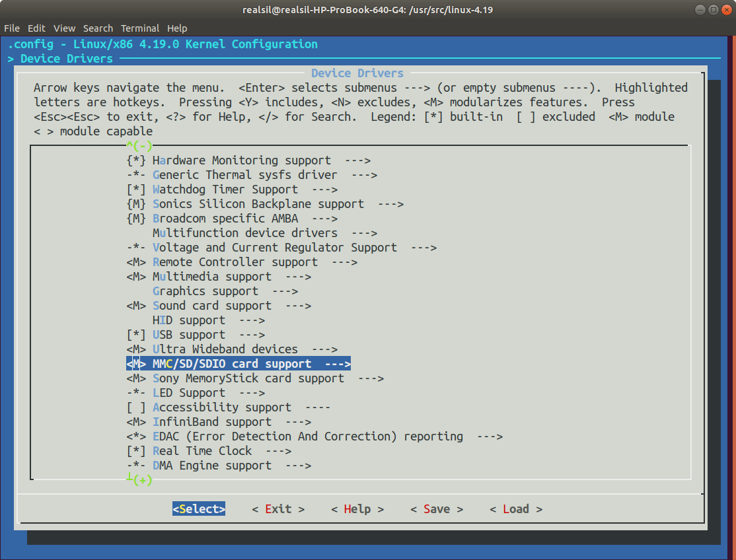Click the < Load > button
The image size is (736, 560).
(x=516, y=509)
